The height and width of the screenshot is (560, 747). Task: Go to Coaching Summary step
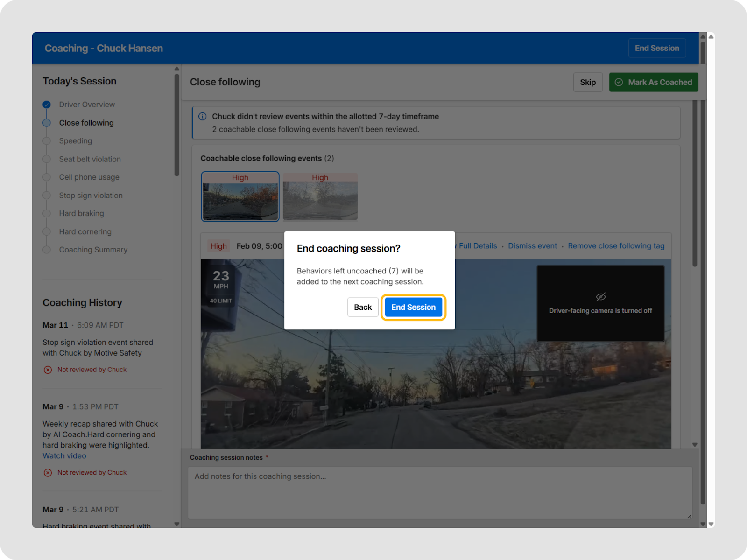93,250
